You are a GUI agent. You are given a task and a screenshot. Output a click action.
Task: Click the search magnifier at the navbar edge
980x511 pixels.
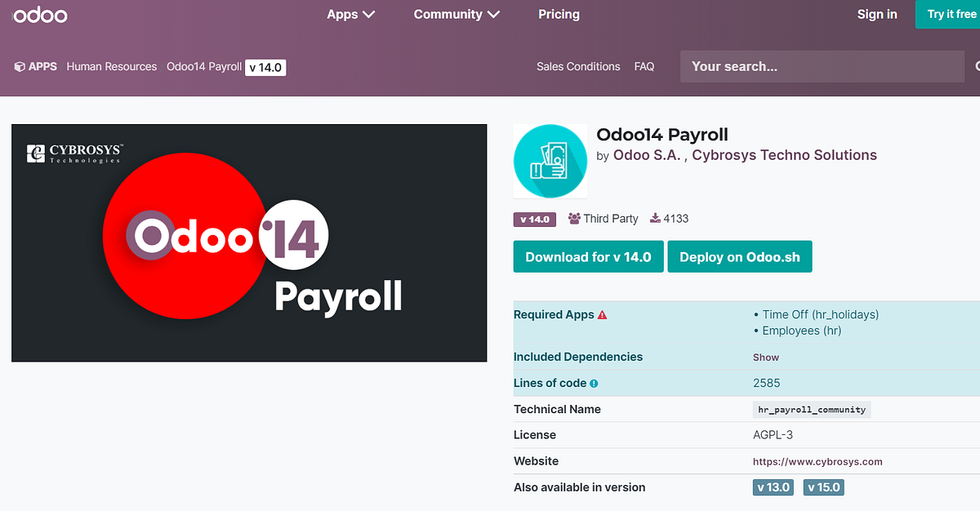[x=977, y=66]
